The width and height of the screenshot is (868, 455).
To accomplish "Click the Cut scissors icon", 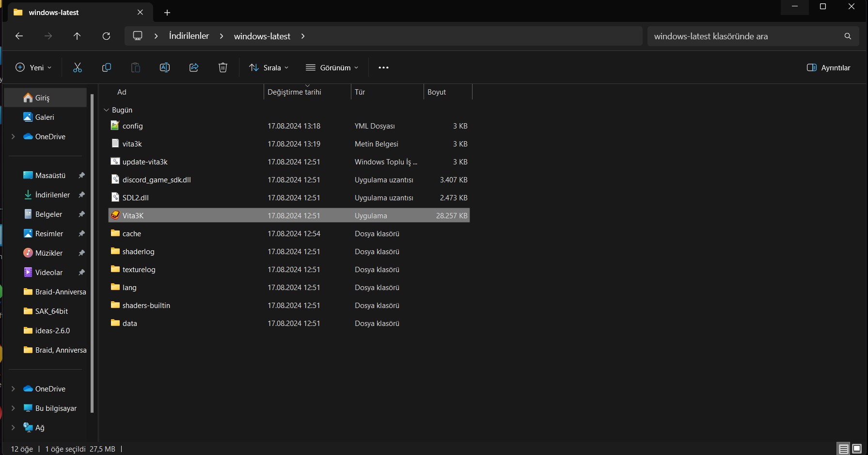I will coord(78,67).
